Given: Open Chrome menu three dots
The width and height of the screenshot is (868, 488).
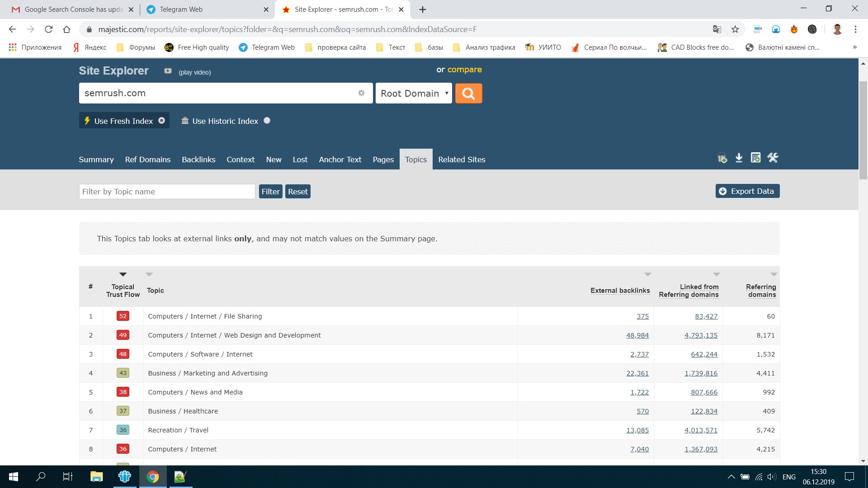Looking at the screenshot, I should (855, 29).
